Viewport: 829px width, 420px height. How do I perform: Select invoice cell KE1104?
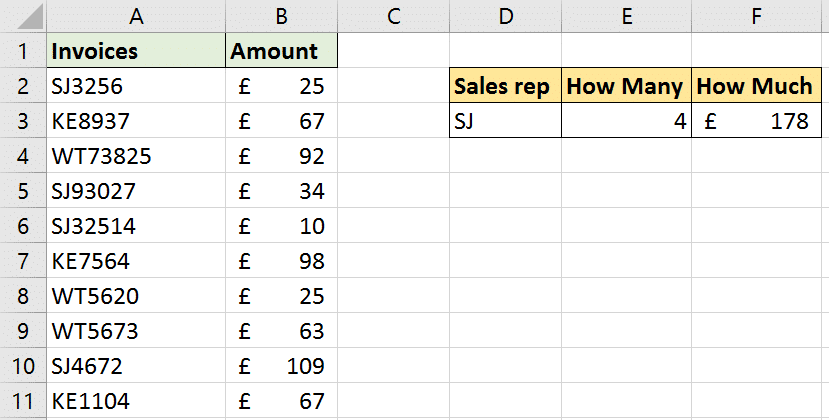(x=136, y=400)
